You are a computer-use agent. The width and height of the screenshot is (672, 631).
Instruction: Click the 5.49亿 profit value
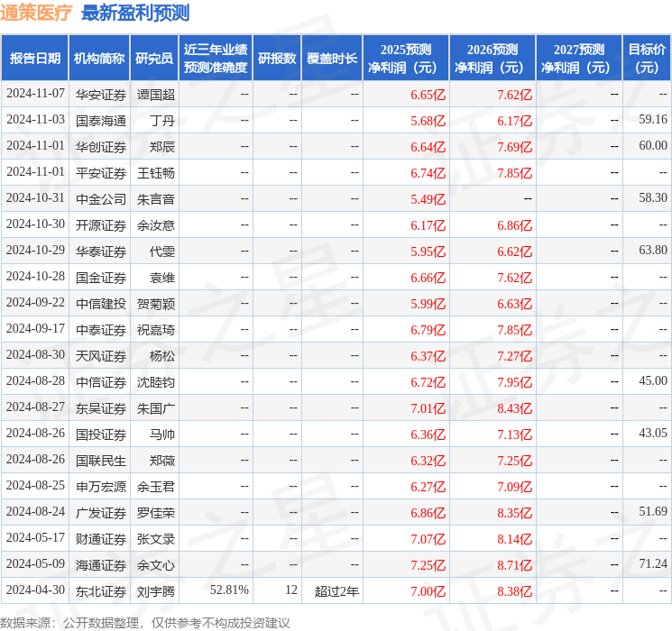pos(428,199)
